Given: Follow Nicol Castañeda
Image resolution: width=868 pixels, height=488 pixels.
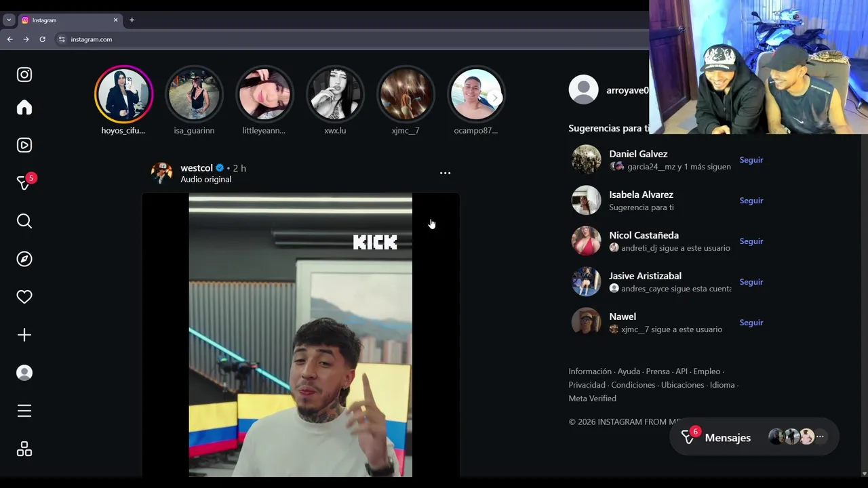Looking at the screenshot, I should 751,241.
